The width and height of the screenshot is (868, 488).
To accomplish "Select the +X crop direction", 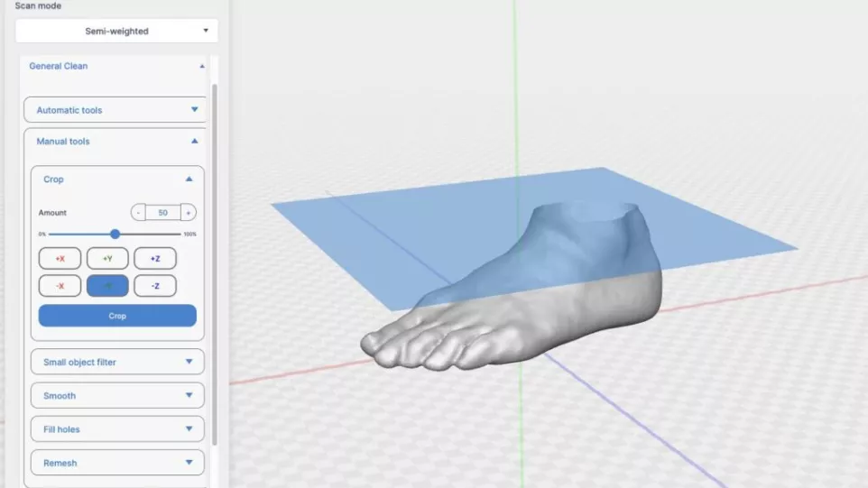I will [60, 258].
